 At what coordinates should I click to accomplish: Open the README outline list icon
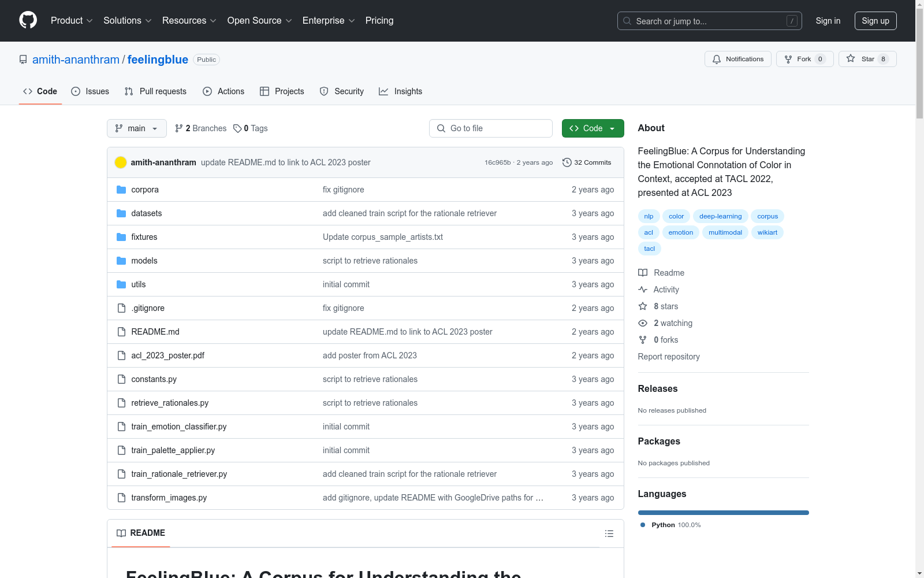[609, 533]
